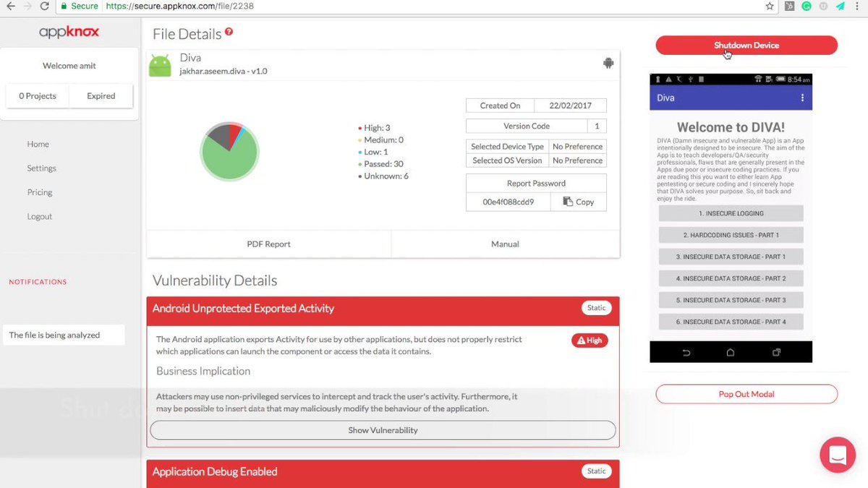868x488 pixels.
Task: Click the 0 Projects tab
Action: [x=38, y=95]
